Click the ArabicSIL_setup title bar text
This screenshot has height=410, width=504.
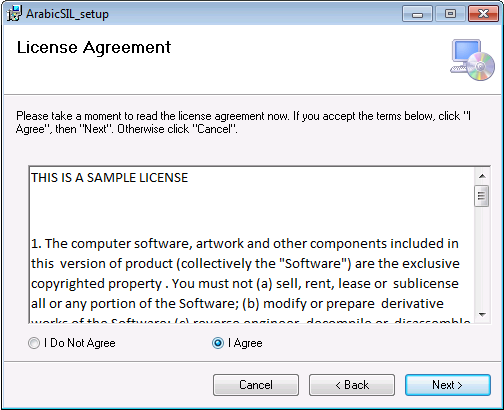click(x=67, y=14)
